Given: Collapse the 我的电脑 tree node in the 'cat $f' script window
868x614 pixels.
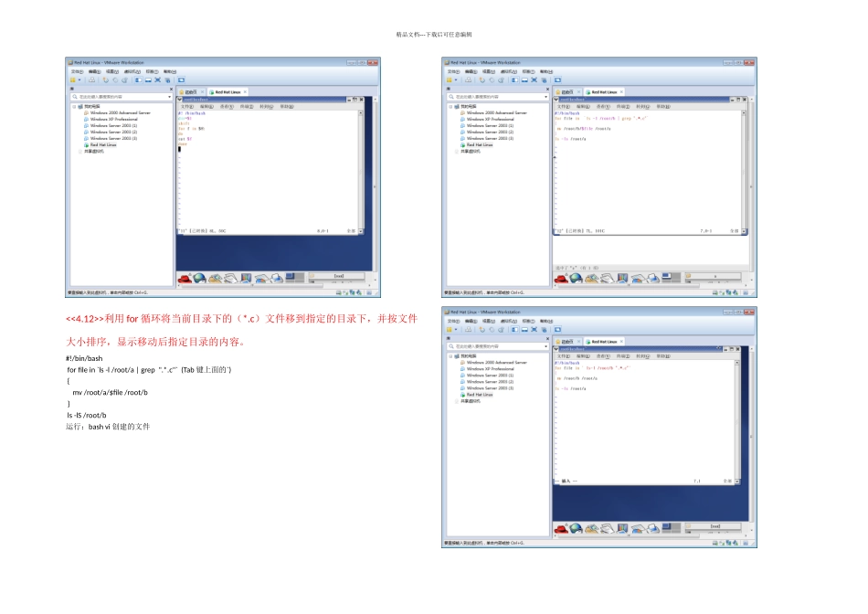Looking at the screenshot, I should tap(74, 106).
